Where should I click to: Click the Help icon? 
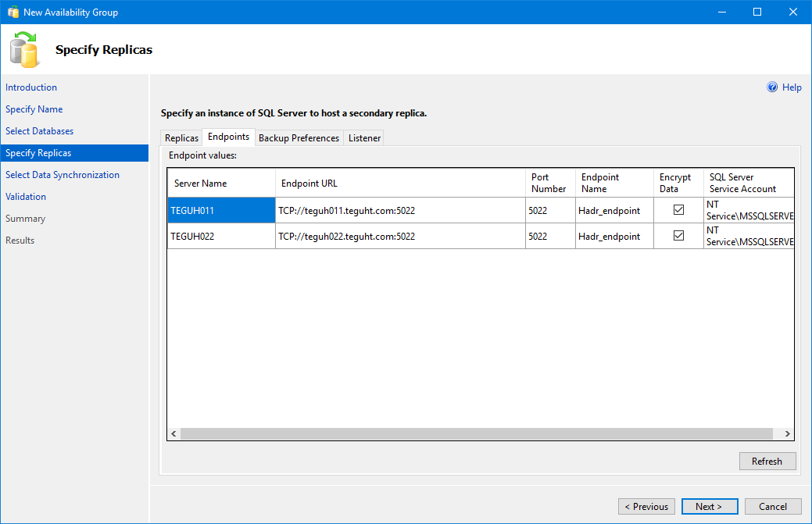(x=773, y=87)
